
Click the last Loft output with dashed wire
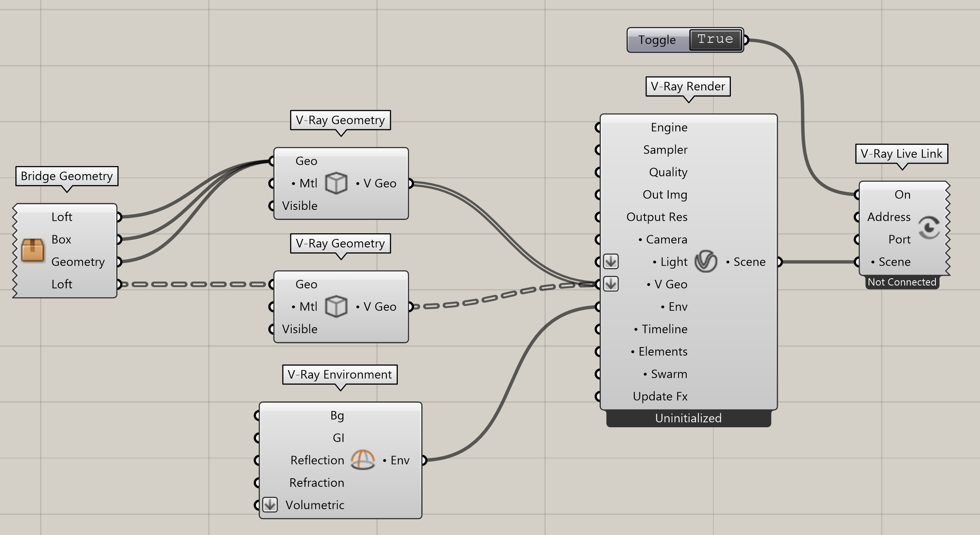pyautogui.click(x=62, y=284)
